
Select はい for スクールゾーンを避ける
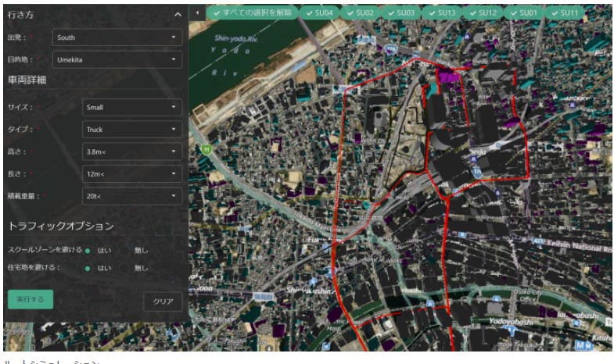point(88,251)
